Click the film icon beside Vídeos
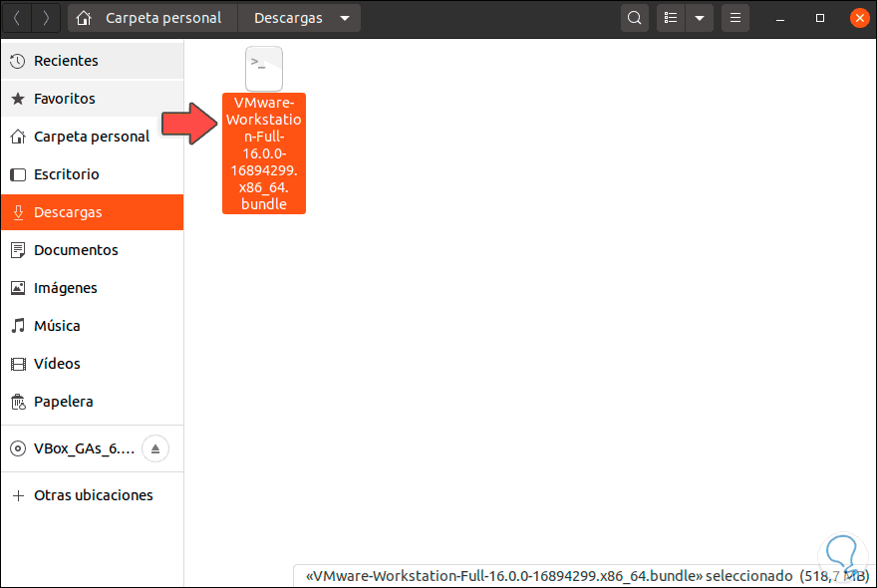The width and height of the screenshot is (877, 588). click(x=18, y=364)
